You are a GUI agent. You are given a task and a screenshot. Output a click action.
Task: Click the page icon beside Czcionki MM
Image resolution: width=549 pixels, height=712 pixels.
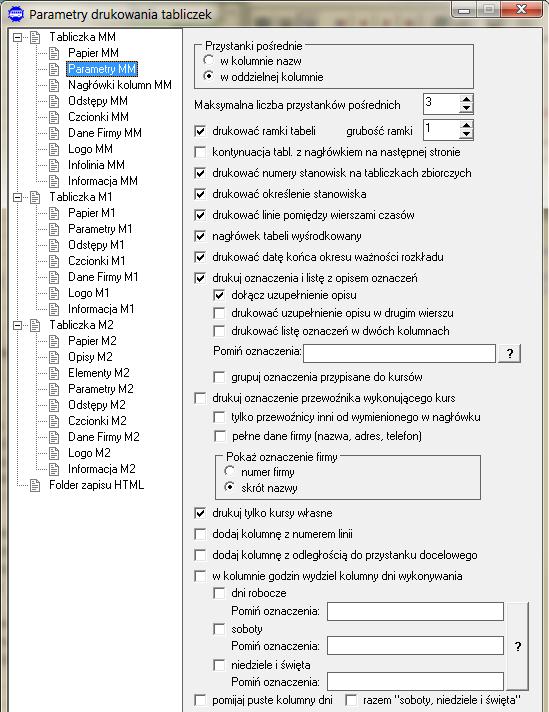click(x=54, y=117)
